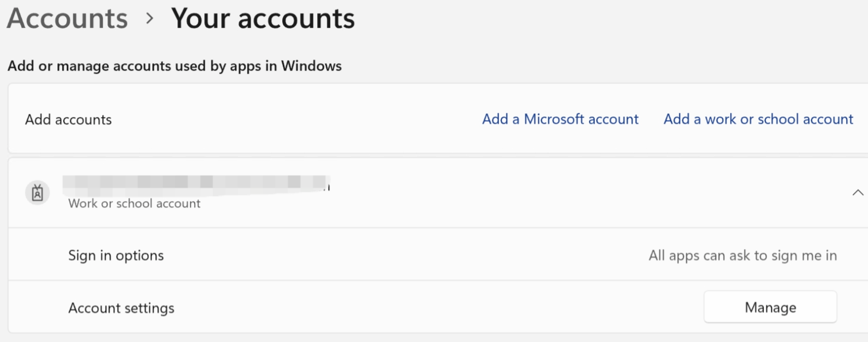Click the work or school account badge icon
Viewport: 868px width, 342px height.
click(x=38, y=193)
